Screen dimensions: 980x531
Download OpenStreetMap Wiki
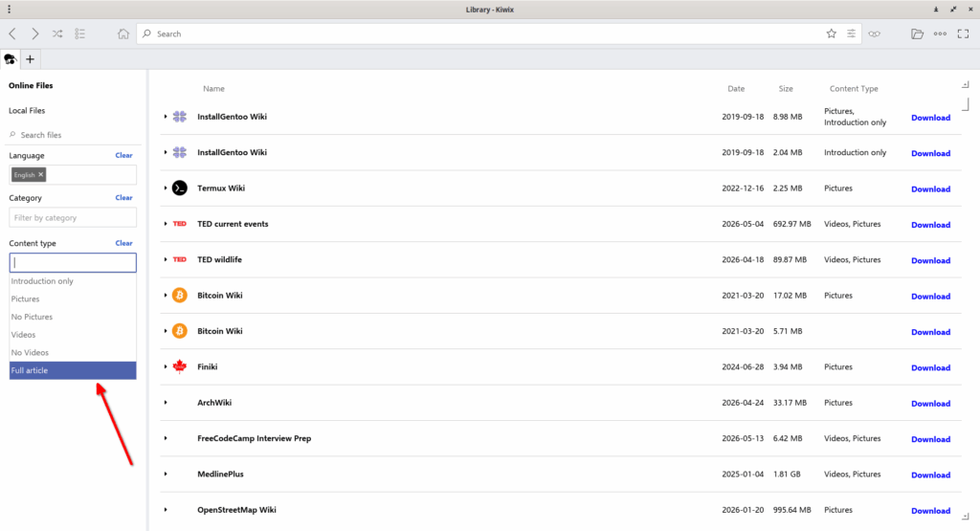(x=930, y=510)
